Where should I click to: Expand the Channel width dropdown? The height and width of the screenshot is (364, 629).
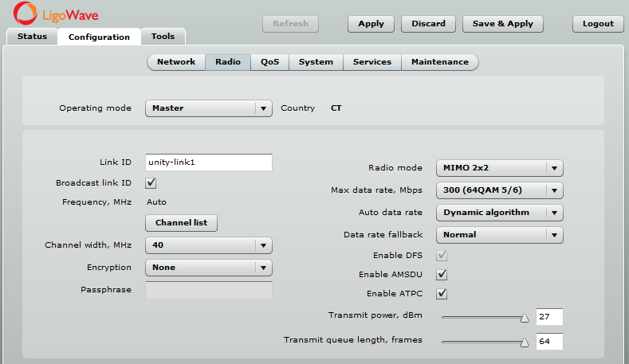tap(209, 245)
